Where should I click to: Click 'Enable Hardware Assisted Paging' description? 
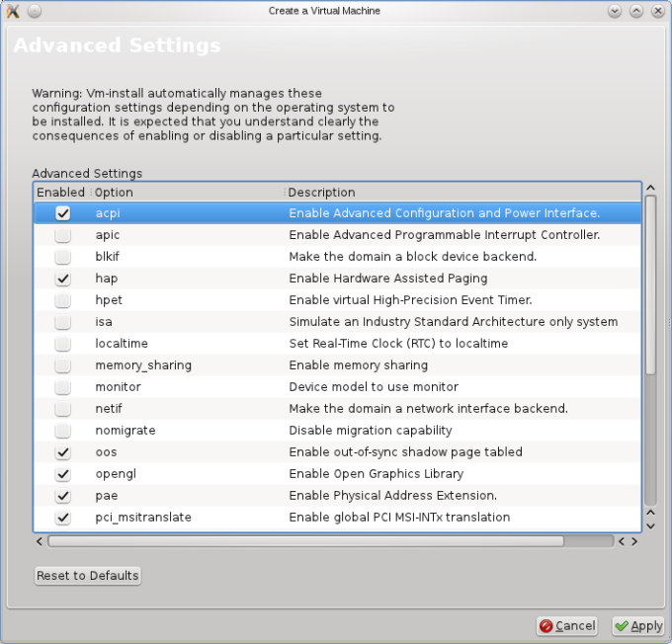point(388,279)
